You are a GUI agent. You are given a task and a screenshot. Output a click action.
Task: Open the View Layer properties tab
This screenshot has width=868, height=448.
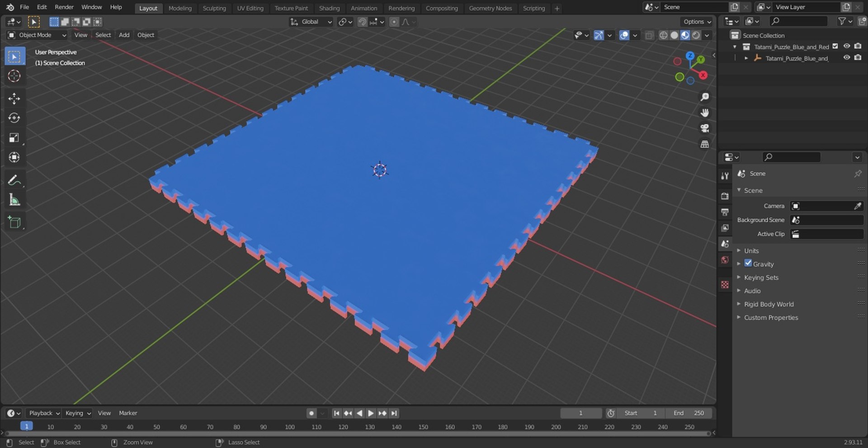725,228
